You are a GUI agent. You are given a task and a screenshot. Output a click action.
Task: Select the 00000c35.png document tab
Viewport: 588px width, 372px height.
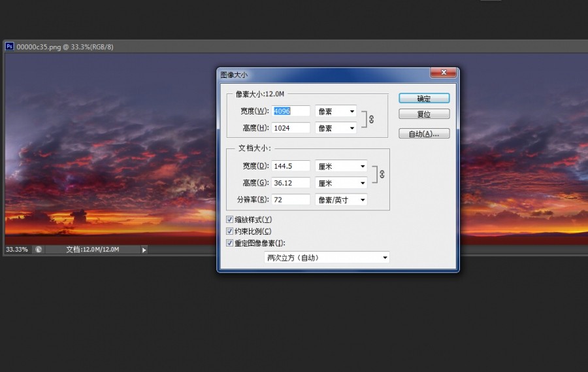65,46
